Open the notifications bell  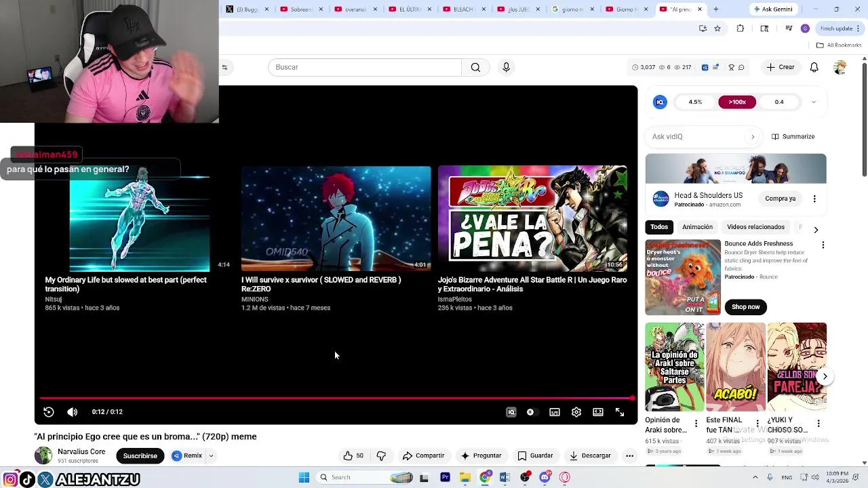[x=814, y=67]
